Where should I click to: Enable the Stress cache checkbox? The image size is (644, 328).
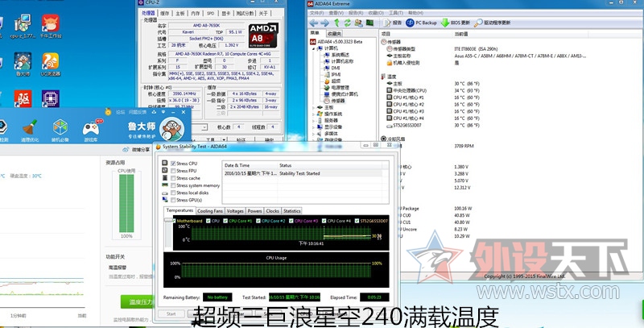point(173,178)
